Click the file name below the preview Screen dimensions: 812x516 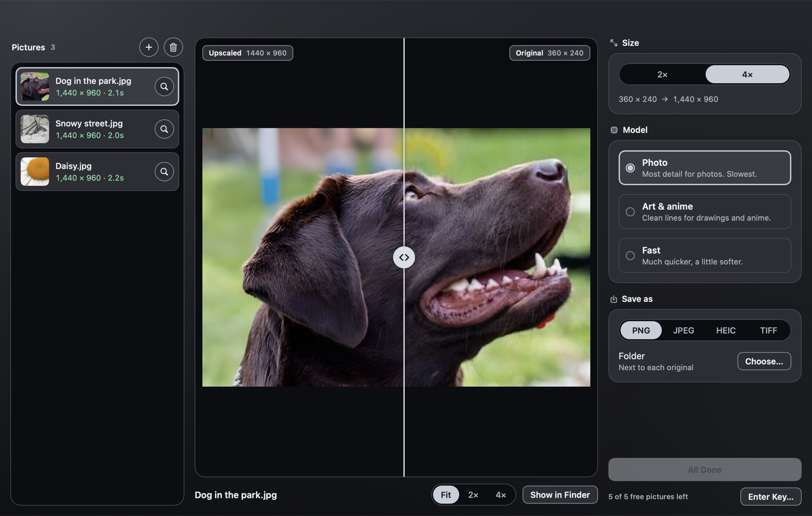coord(235,495)
